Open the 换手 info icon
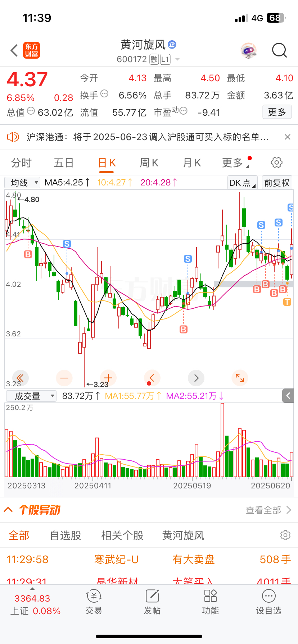Image resolution: width=298 pixels, height=644 pixels. click(104, 93)
